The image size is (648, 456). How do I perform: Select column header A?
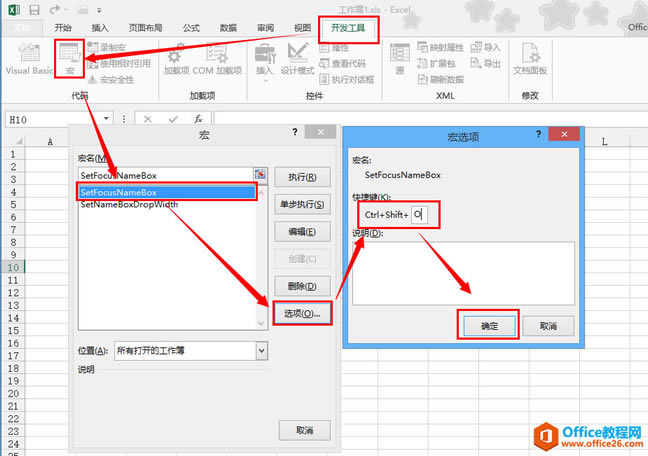pos(50,142)
